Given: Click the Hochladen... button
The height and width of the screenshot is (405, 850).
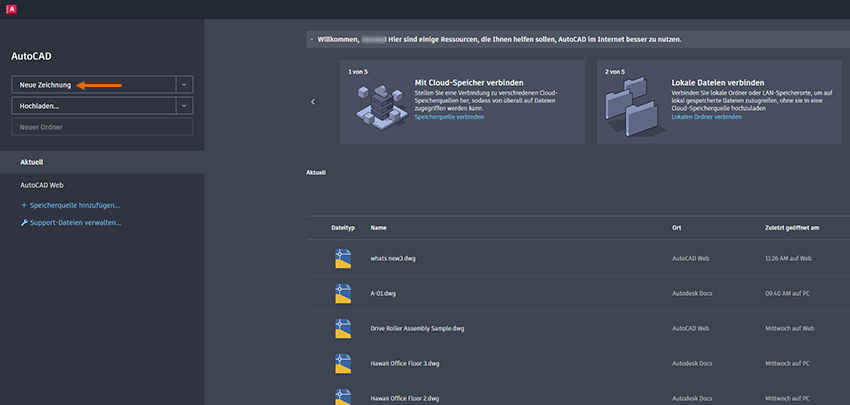Looking at the screenshot, I should click(94, 106).
